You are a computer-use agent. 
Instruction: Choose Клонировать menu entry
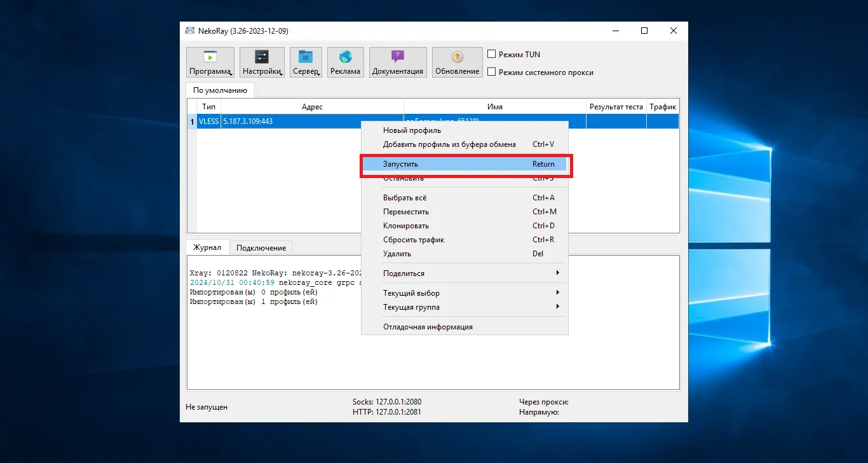coord(465,226)
